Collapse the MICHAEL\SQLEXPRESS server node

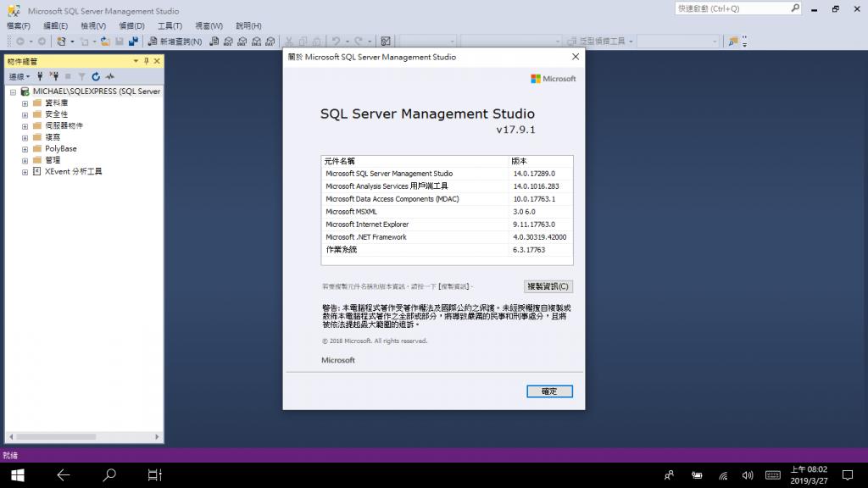click(x=13, y=91)
